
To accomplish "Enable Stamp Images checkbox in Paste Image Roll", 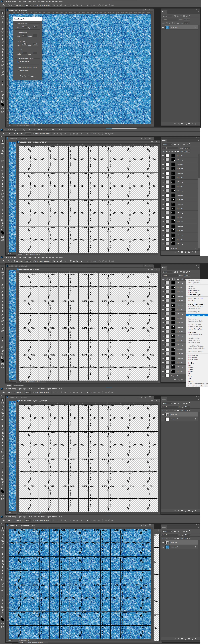I will [x=18, y=71].
